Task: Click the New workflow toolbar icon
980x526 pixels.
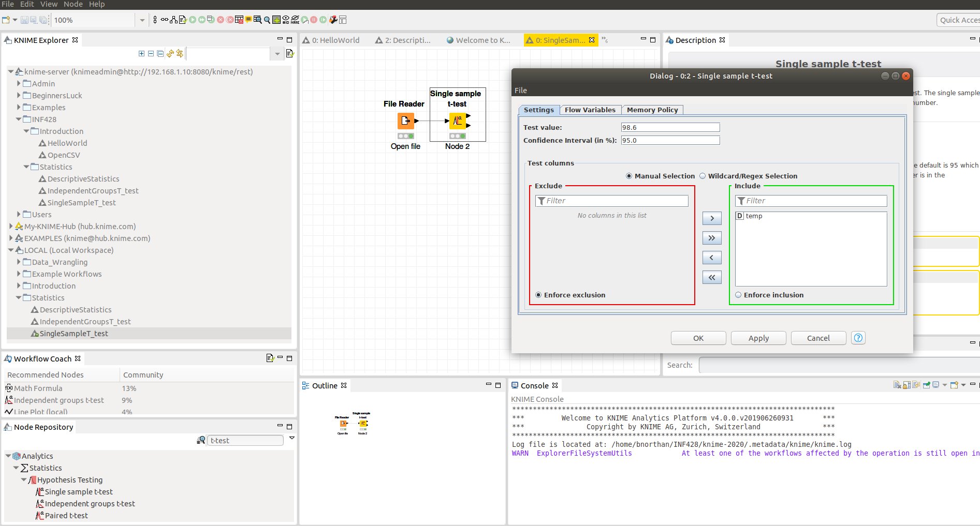Action: pyautogui.click(x=6, y=20)
